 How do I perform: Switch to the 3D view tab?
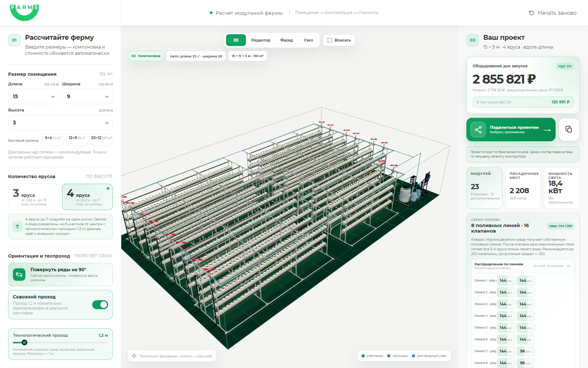coord(236,40)
